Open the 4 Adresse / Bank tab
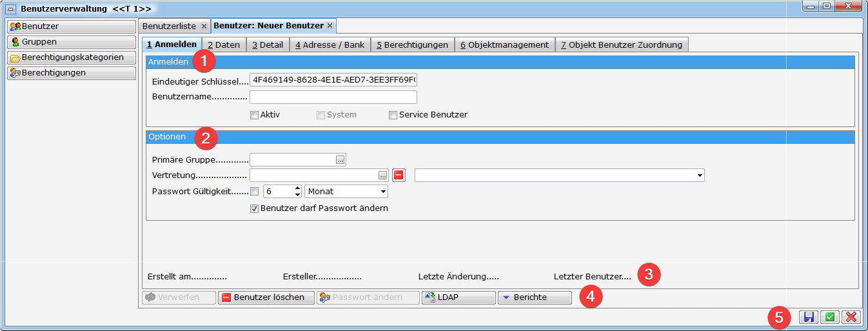Image resolution: width=868 pixels, height=331 pixels. 330,45
